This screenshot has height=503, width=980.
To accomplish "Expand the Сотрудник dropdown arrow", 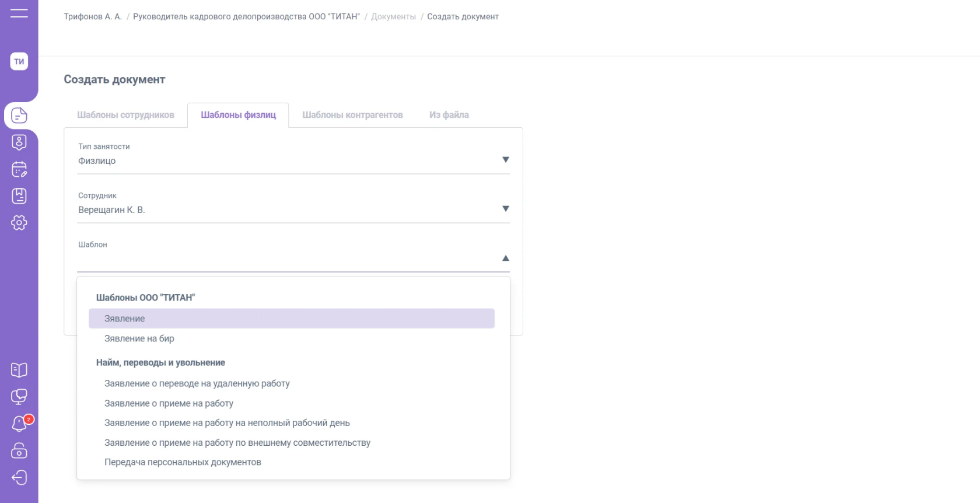I will (x=506, y=209).
